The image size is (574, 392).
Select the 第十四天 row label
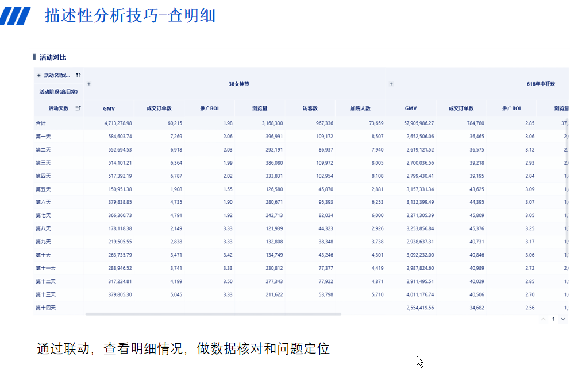click(x=46, y=308)
